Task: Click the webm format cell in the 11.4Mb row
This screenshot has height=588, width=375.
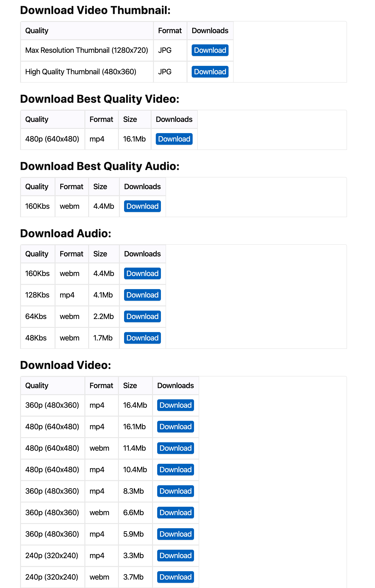Action: pyautogui.click(x=101, y=448)
